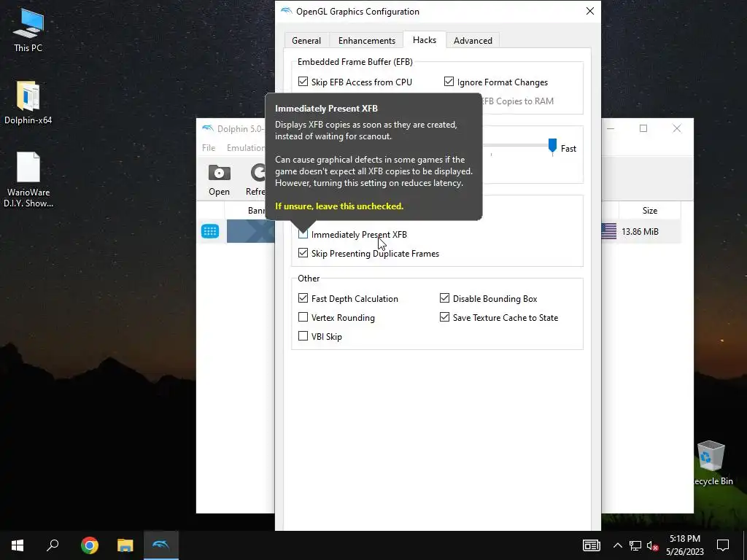
Task: Toggle Skip EFB Access from CPU
Action: [x=303, y=82]
